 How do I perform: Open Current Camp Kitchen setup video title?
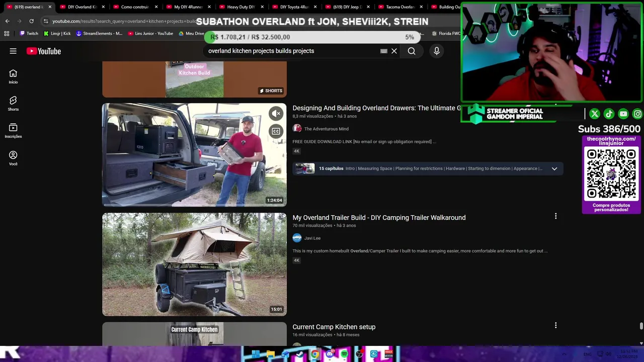(x=334, y=327)
